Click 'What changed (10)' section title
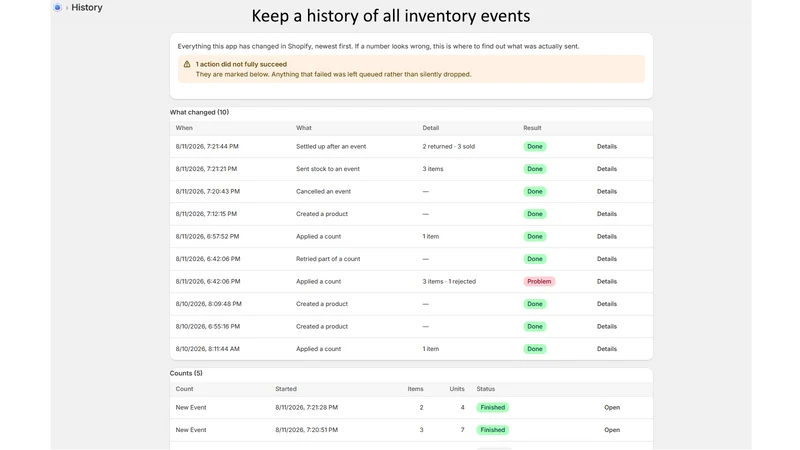This screenshot has width=800, height=450. coord(199,112)
